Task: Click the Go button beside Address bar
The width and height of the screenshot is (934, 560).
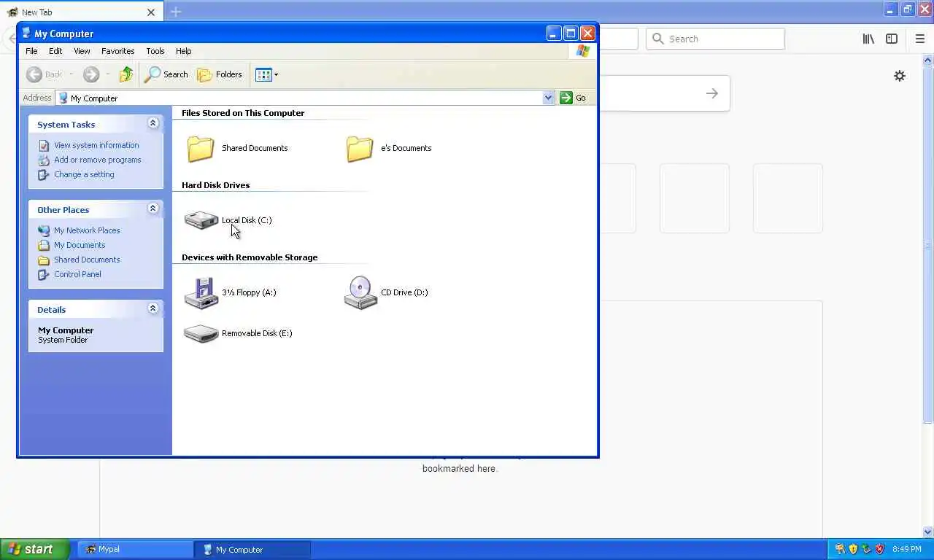Action: tap(574, 98)
